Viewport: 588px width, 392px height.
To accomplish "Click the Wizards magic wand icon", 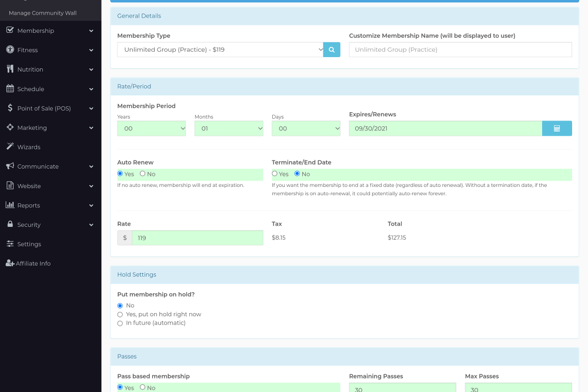I will click(10, 146).
